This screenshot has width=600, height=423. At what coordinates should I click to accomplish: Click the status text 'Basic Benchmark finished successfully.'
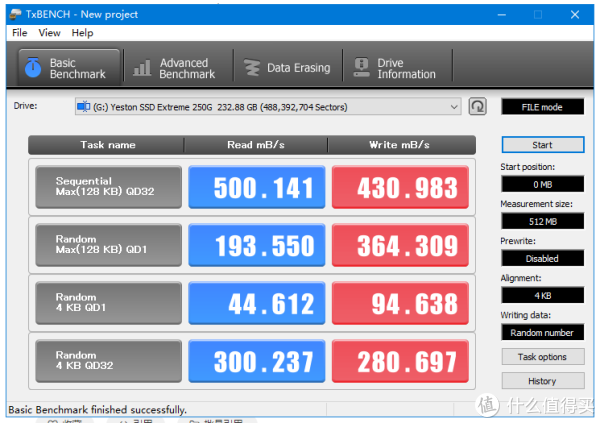[x=98, y=410]
